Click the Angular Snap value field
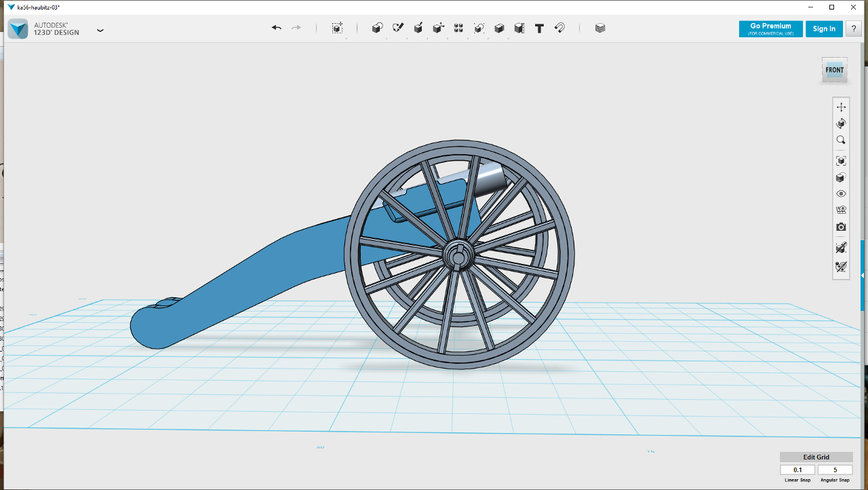Image resolution: width=868 pixels, height=490 pixels. point(835,470)
